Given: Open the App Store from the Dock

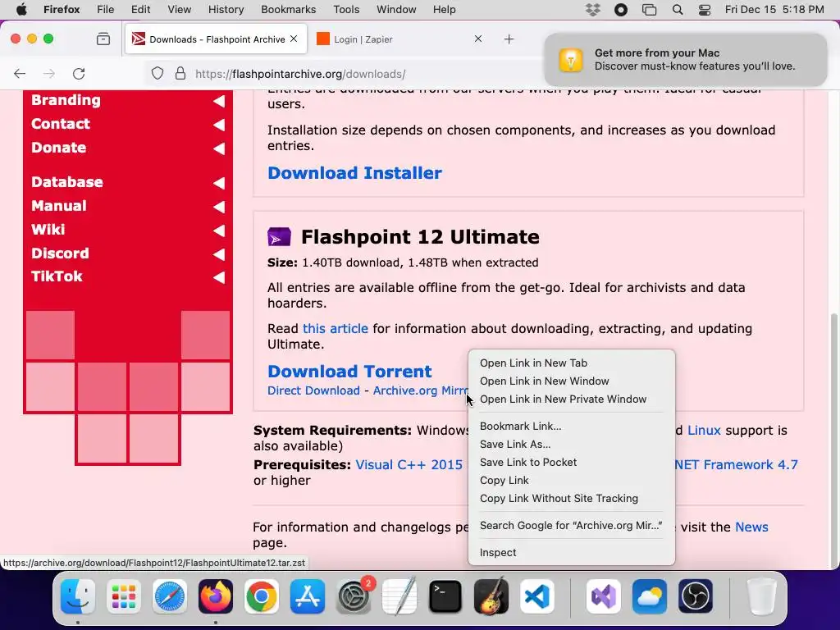Looking at the screenshot, I should [x=308, y=596].
